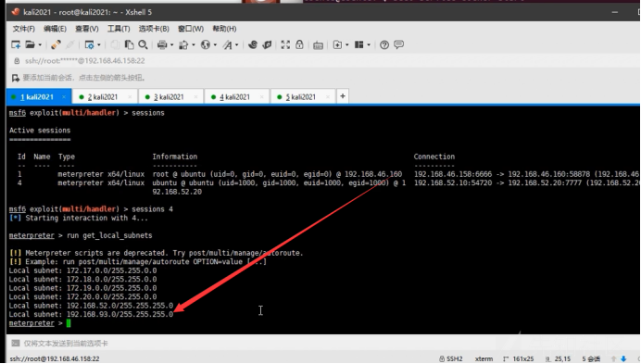Screen dimensions: 641x364
Task: Close the 2 kali2021 tab
Action: [130, 97]
